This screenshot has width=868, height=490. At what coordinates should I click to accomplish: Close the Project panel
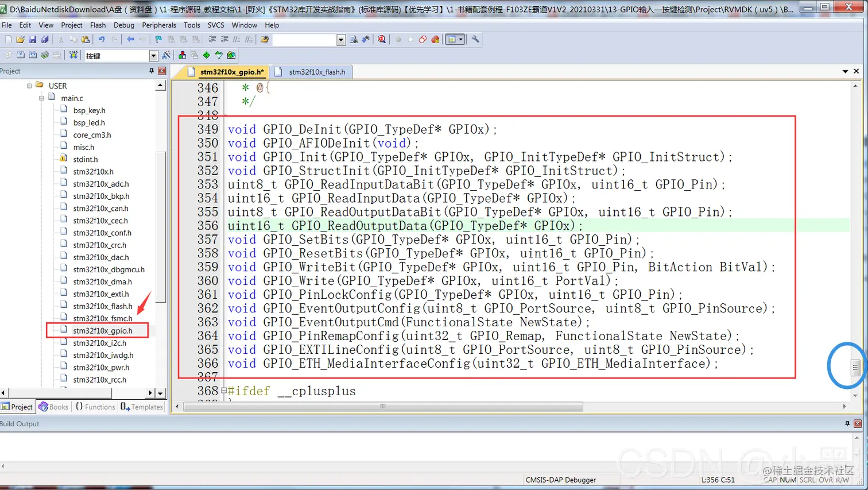(162, 71)
